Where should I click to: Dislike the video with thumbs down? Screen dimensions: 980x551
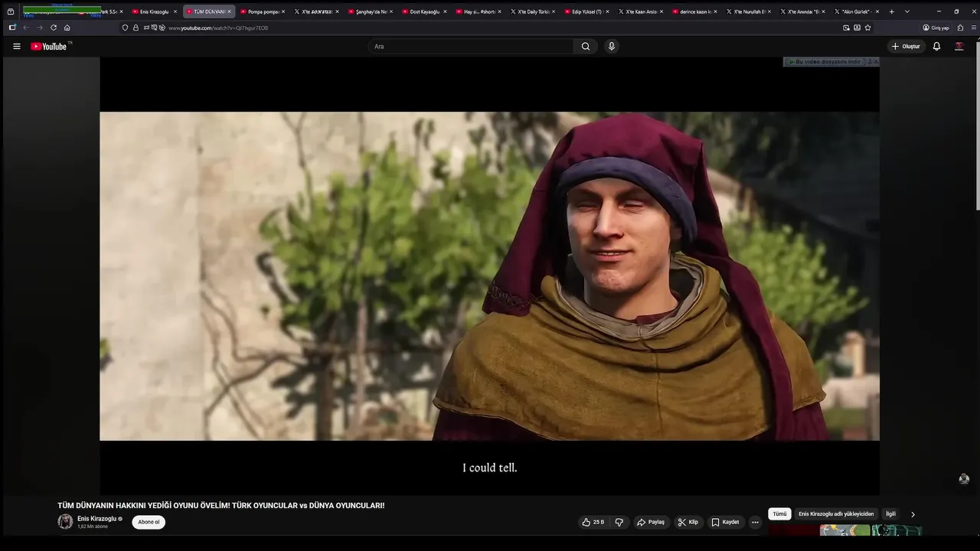click(619, 522)
